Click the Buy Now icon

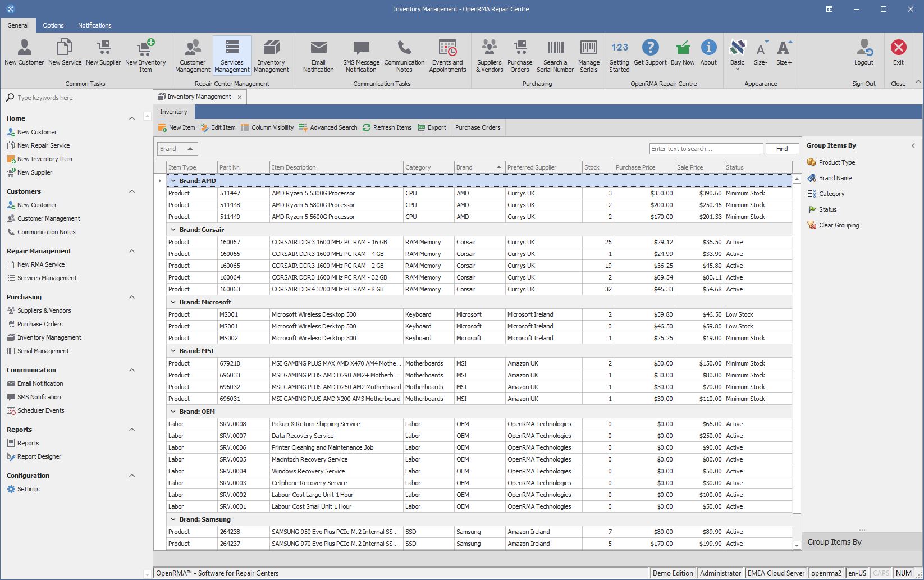(683, 52)
